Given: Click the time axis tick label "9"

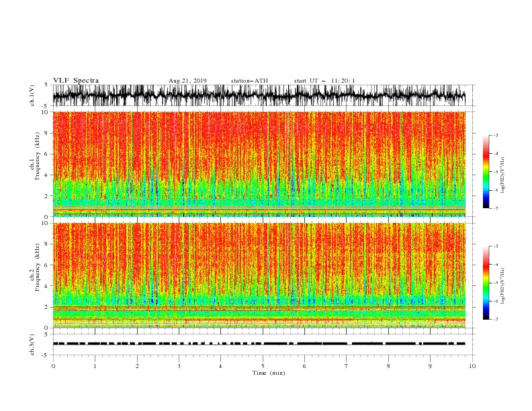Looking at the screenshot, I should [430, 366].
